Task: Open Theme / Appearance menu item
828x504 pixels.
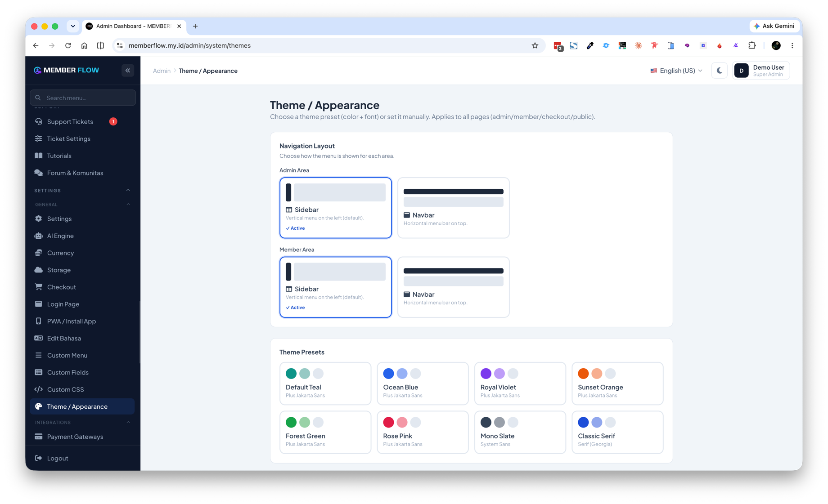Action: click(82, 406)
